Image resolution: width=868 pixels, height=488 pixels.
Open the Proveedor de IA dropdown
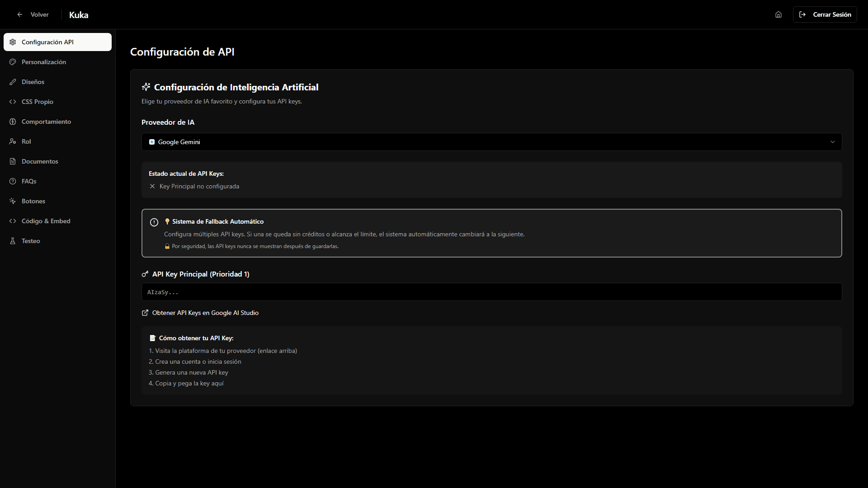click(491, 141)
